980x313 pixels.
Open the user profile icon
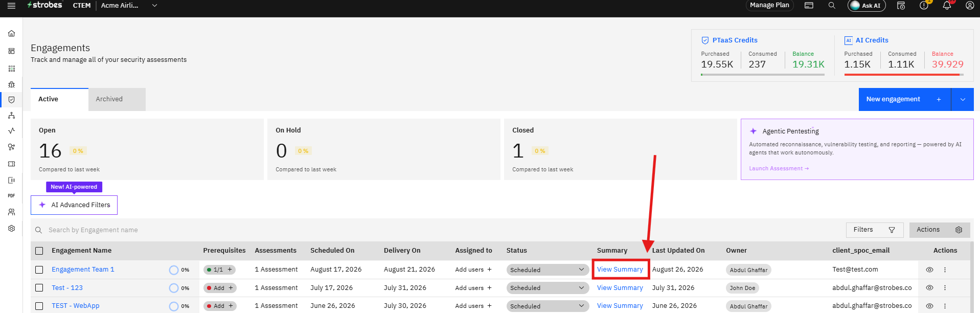[970, 6]
